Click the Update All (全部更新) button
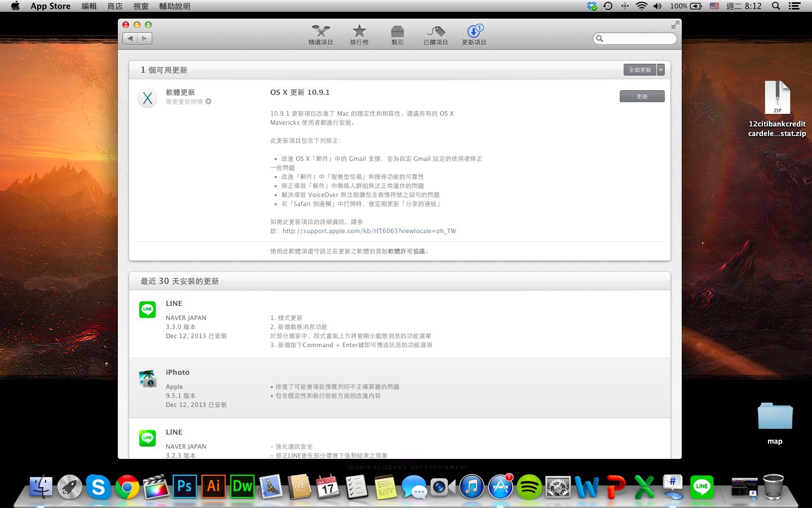Image resolution: width=812 pixels, height=508 pixels. [640, 69]
